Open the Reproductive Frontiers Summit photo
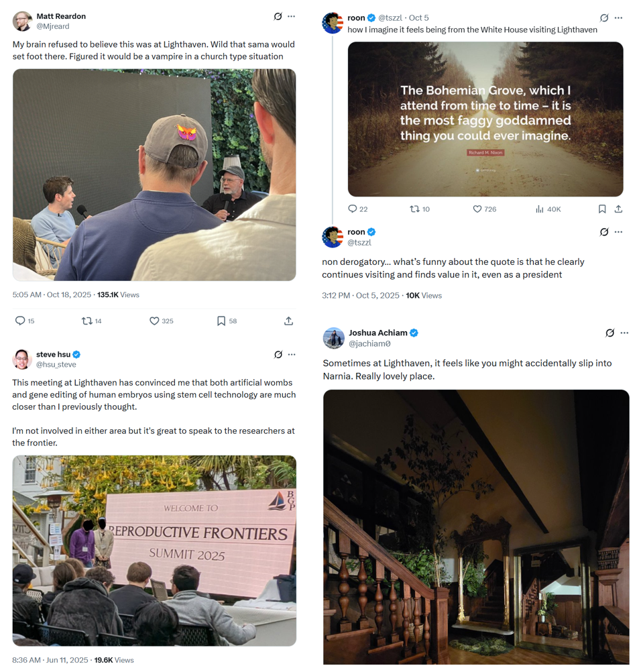639x672 pixels. (154, 551)
